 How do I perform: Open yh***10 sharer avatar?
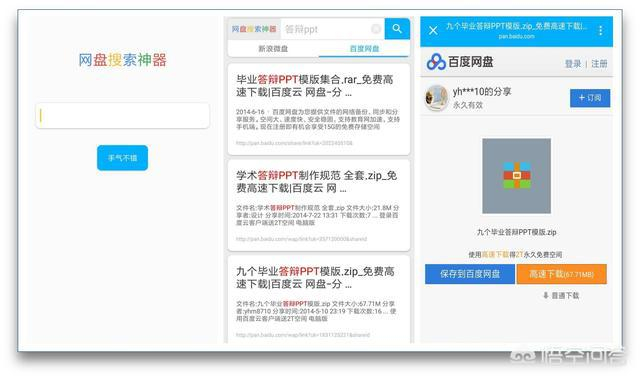[x=436, y=98]
